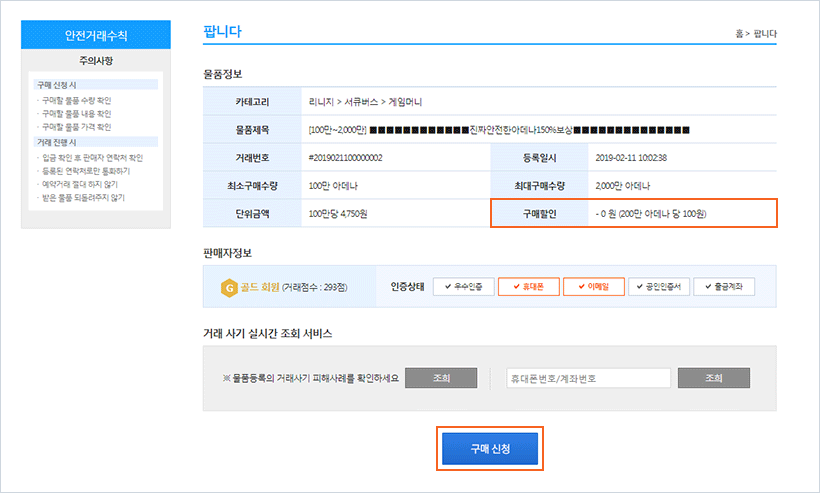
Task: Click 조회 beside the fraud case notice
Action: 441,378
